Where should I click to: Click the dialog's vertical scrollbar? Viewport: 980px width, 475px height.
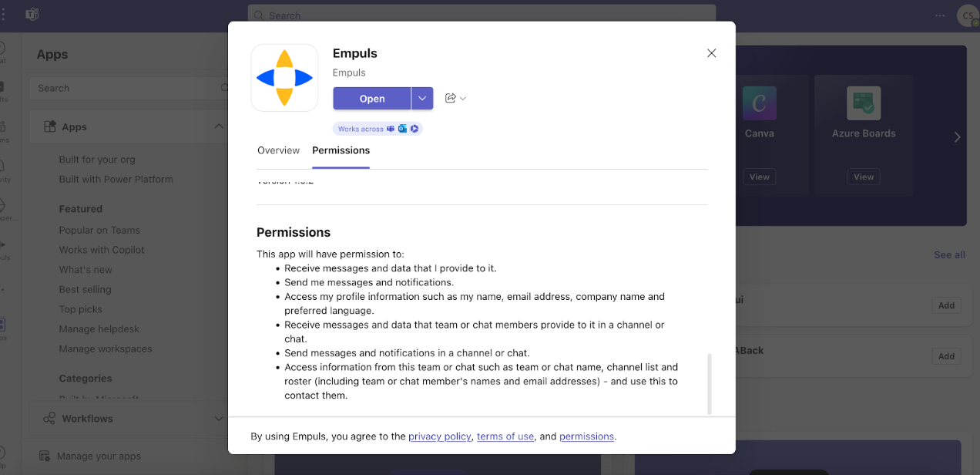(x=709, y=383)
